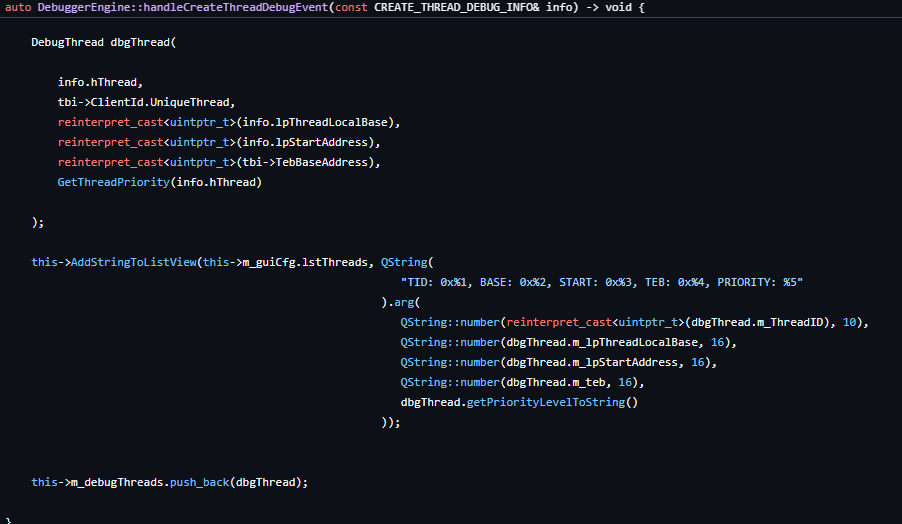Click the m_lpStartAddress QString::number line
The image size is (902, 524).
coord(559,362)
